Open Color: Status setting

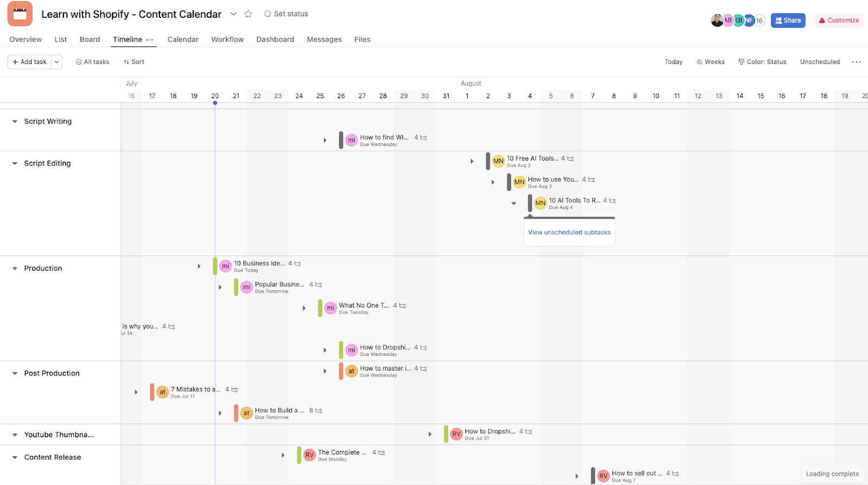point(762,62)
